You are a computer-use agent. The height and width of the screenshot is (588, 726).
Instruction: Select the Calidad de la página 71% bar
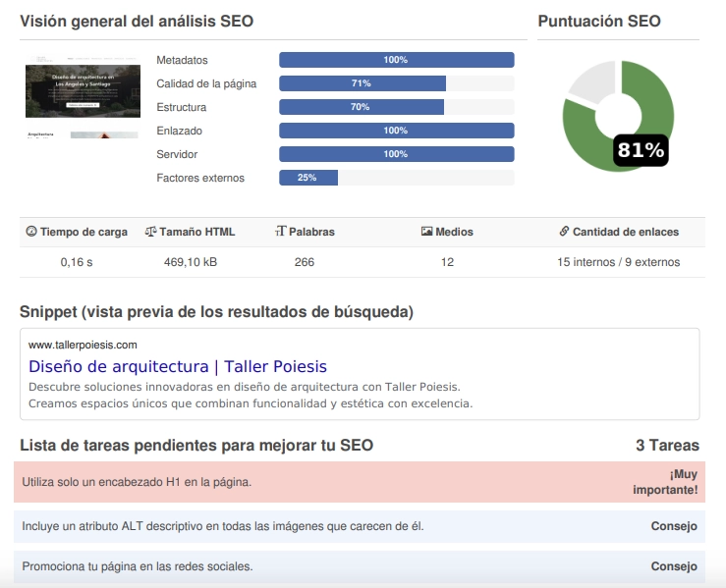click(x=363, y=83)
